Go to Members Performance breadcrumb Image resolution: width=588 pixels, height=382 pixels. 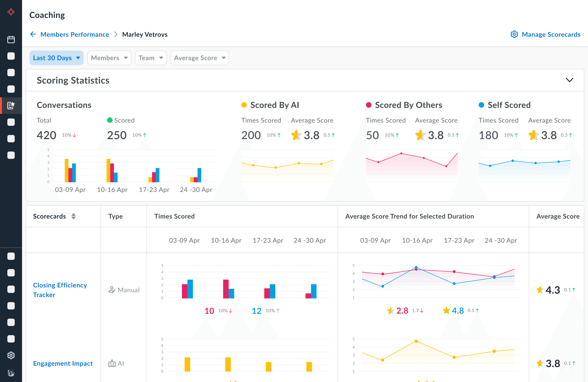75,34
